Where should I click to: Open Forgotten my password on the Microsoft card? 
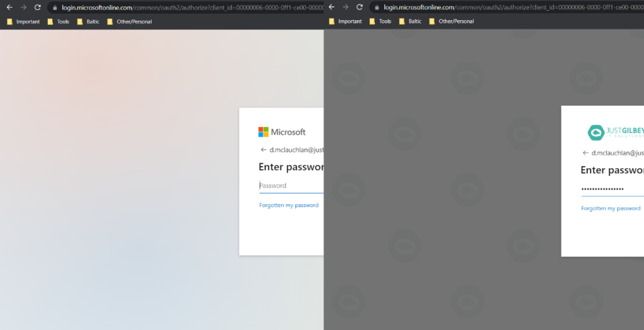pos(289,205)
